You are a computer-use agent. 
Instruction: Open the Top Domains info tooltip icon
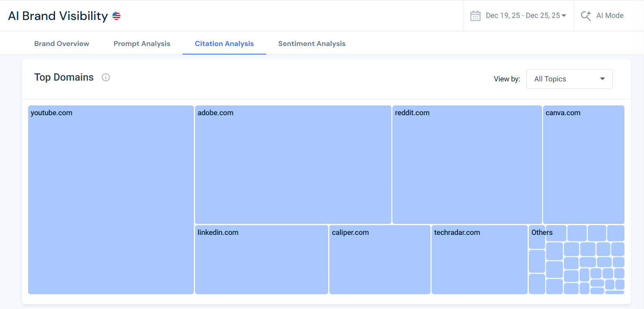click(x=106, y=77)
